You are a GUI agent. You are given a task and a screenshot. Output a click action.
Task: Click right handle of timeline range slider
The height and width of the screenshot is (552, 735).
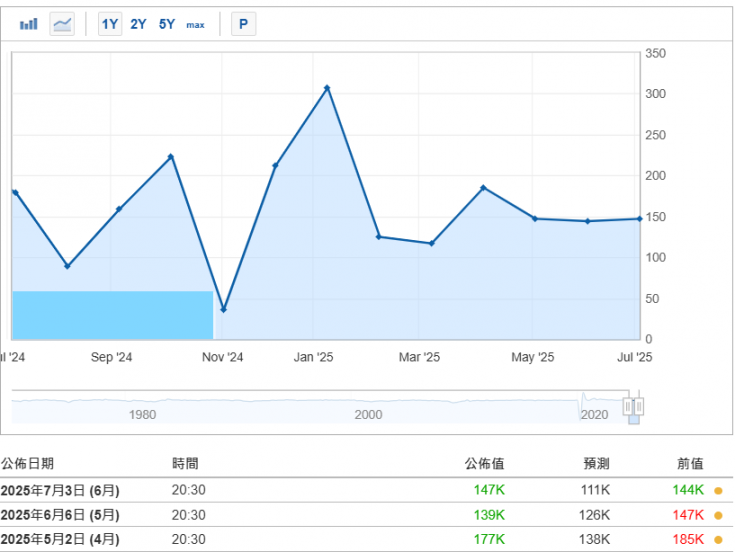click(638, 406)
